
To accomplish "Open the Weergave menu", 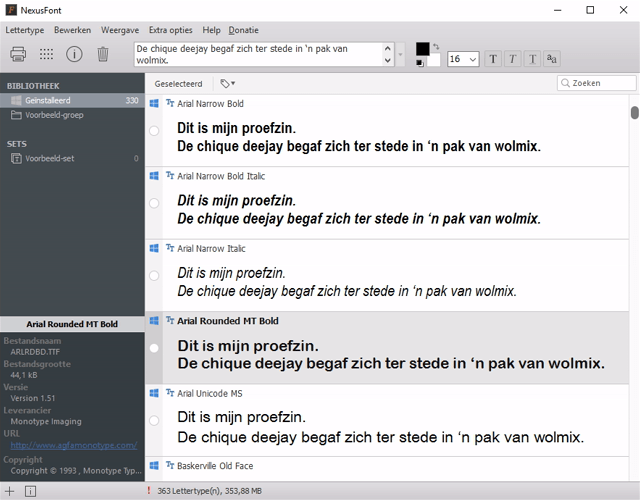I will (120, 30).
